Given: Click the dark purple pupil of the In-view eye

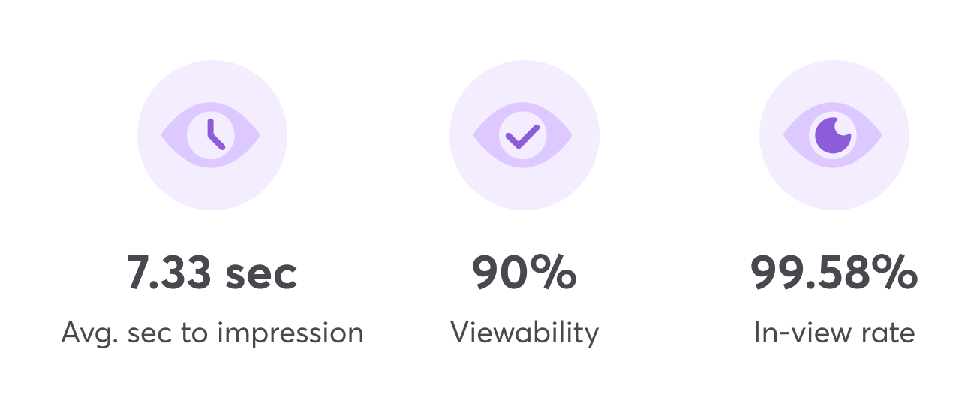Looking at the screenshot, I should (x=833, y=135).
